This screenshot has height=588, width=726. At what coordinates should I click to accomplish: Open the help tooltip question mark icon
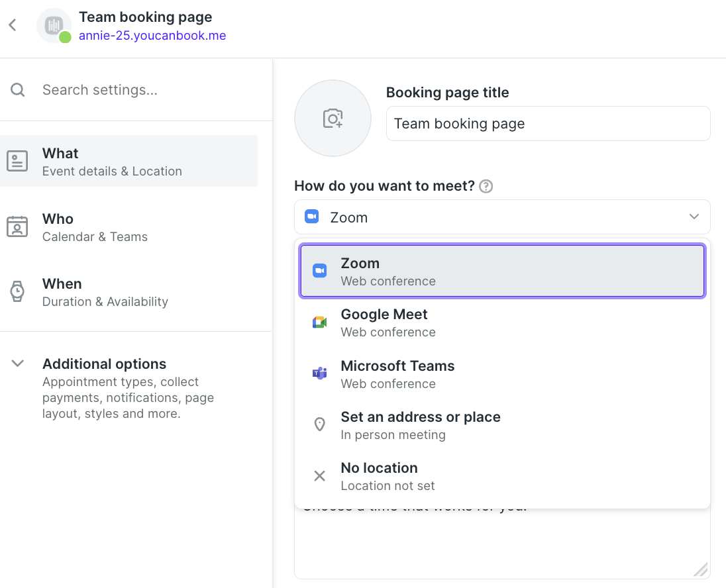(x=486, y=186)
